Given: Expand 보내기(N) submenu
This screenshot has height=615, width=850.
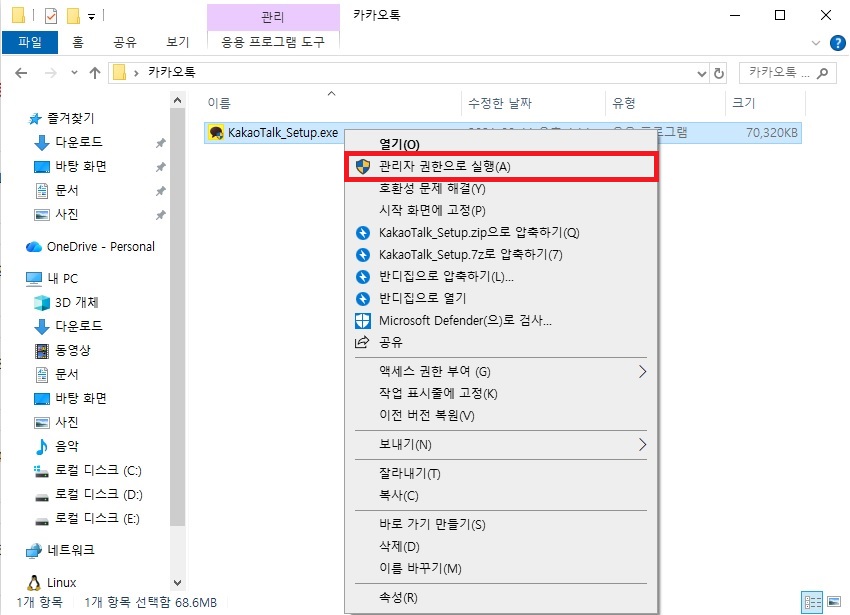Looking at the screenshot, I should pyautogui.click(x=642, y=445).
